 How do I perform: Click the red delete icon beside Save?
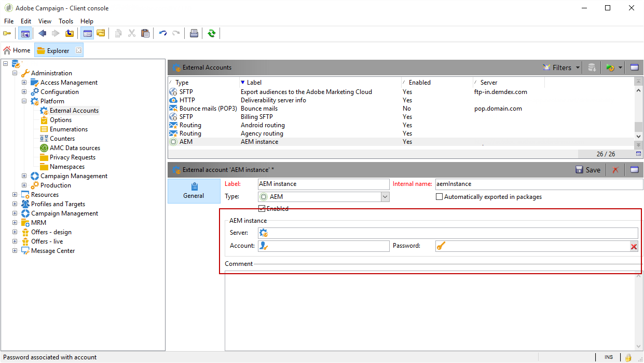[615, 170]
